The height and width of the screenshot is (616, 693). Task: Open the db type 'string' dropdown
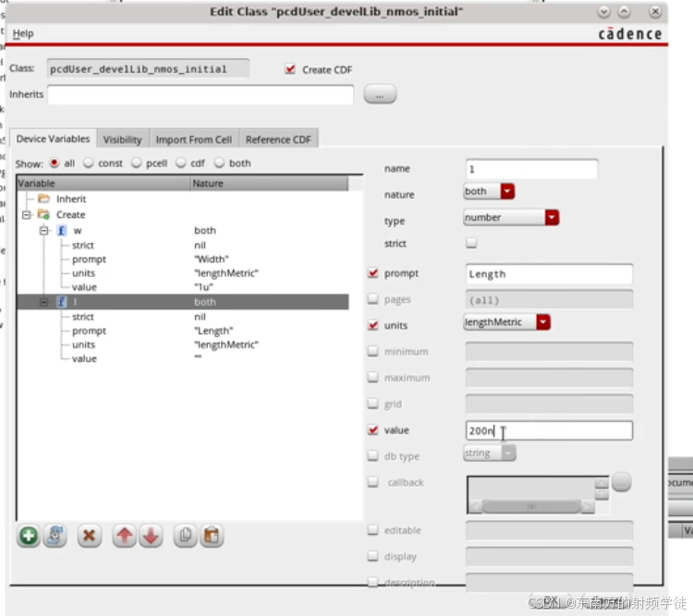pos(489,453)
